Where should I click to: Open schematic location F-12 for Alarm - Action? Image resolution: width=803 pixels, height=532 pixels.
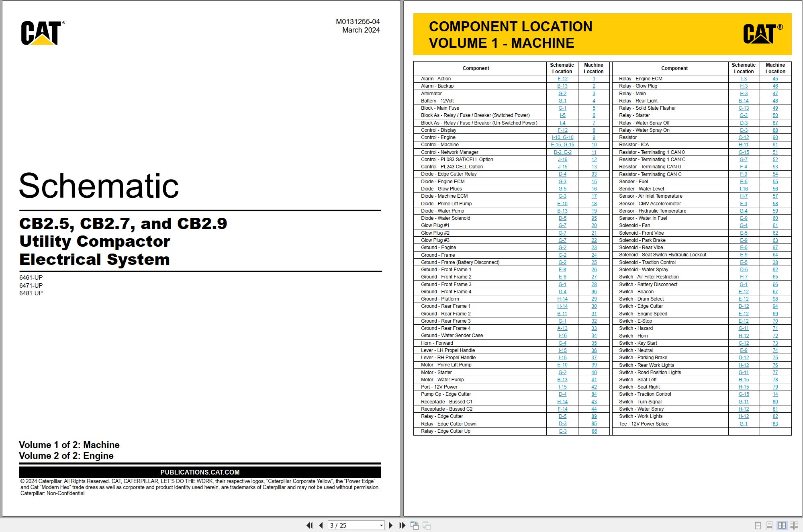pyautogui.click(x=562, y=79)
